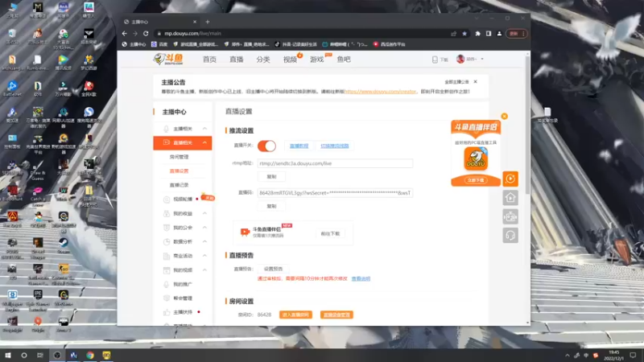The height and width of the screenshot is (362, 644).
Task: Click the 视频轮播 sidebar icon
Action: (x=167, y=200)
